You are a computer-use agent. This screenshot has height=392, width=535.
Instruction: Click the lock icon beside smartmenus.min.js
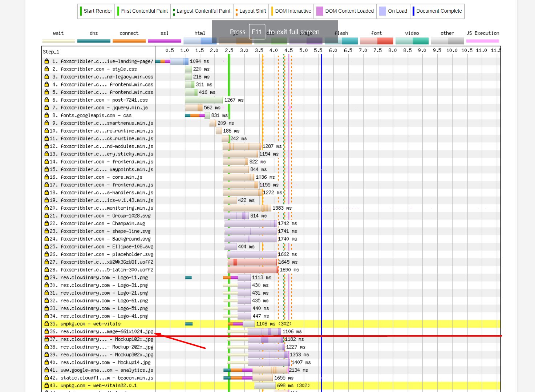click(46, 123)
